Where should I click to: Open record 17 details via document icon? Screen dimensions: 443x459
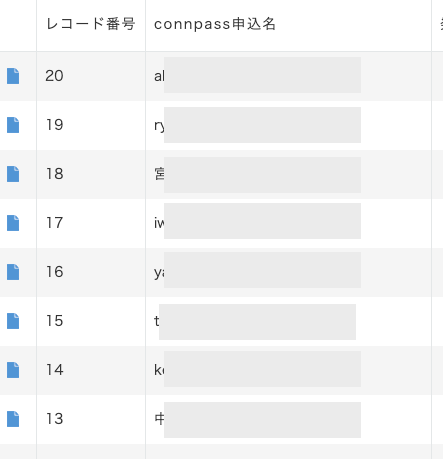pyautogui.click(x=13, y=223)
